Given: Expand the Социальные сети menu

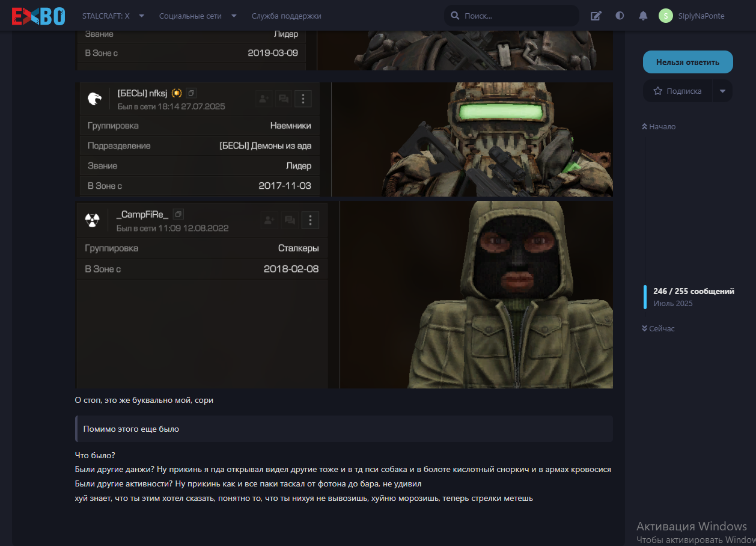Looking at the screenshot, I should tap(198, 16).
